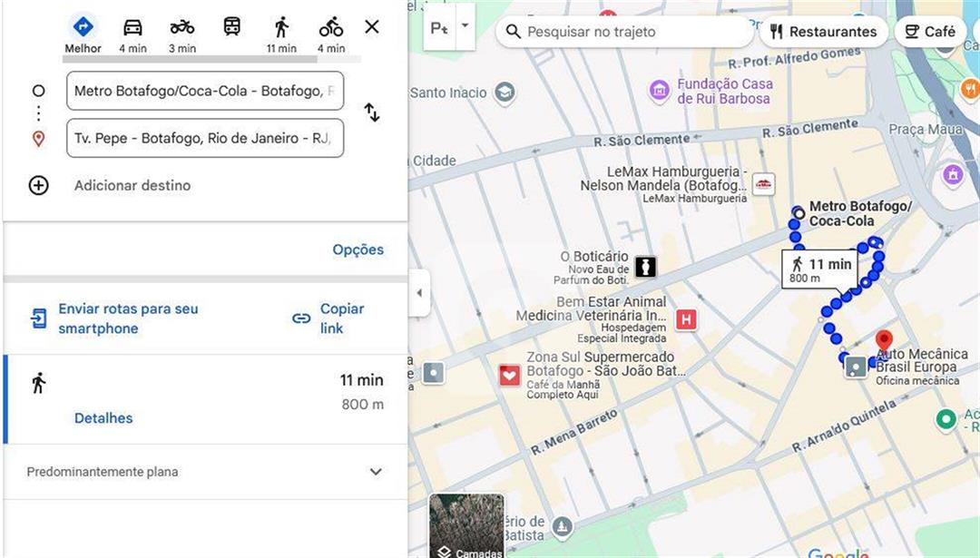Click the Copiar link button
980x558 pixels.
[342, 318]
